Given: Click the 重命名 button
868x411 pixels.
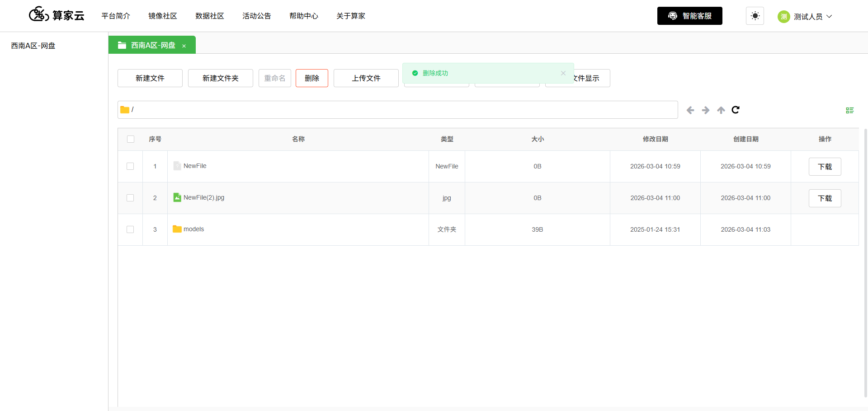Looking at the screenshot, I should [275, 78].
